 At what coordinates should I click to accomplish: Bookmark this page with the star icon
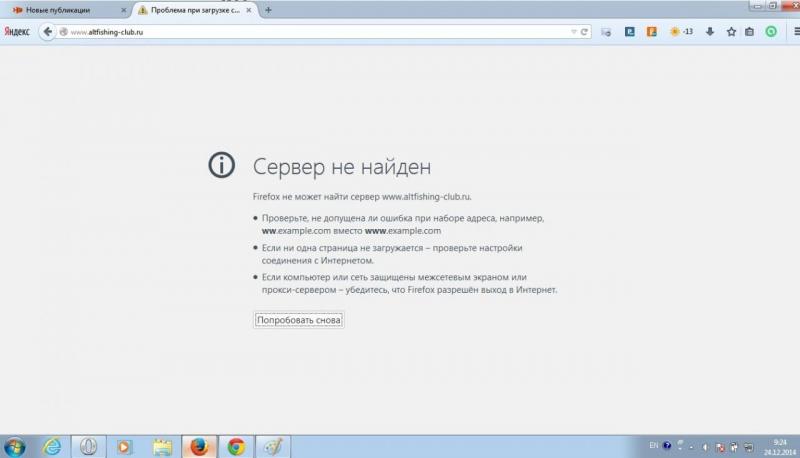pyautogui.click(x=731, y=32)
